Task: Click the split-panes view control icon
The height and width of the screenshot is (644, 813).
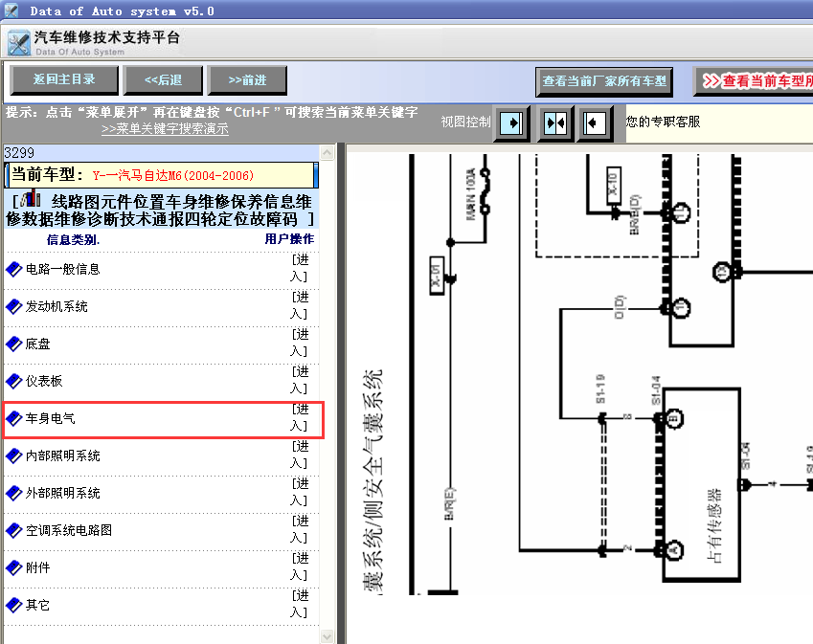Action: tap(555, 123)
